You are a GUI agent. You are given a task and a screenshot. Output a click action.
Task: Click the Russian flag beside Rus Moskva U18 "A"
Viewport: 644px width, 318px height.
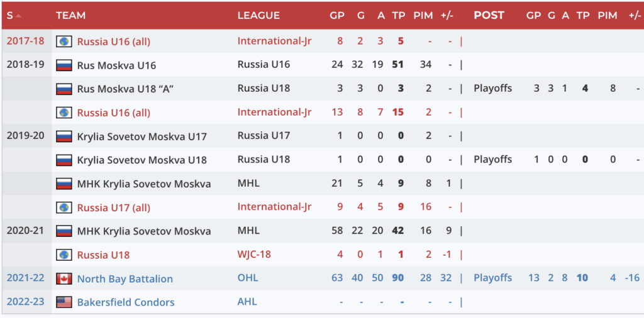(x=64, y=89)
